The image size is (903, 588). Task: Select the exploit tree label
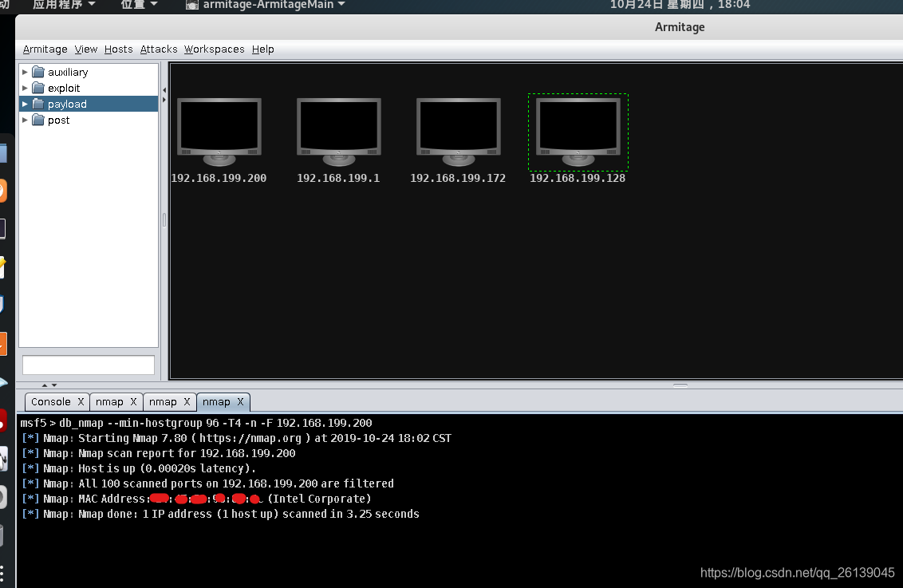coord(64,88)
